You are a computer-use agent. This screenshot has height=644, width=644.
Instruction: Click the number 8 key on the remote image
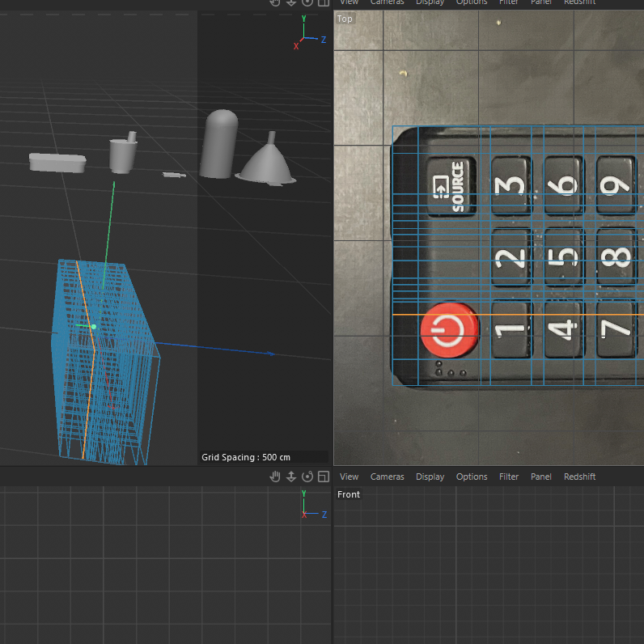pos(616,257)
